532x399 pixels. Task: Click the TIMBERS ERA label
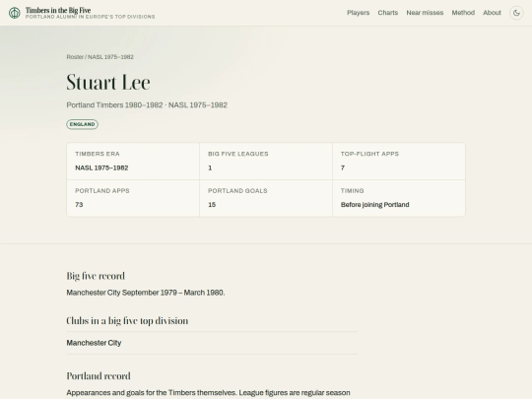pos(98,154)
